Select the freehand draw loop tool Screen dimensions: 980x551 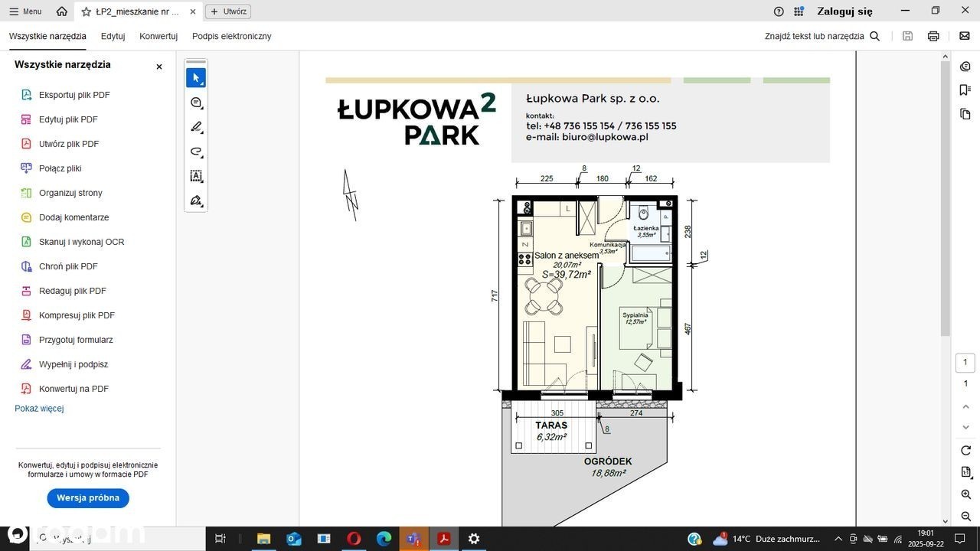pos(196,152)
